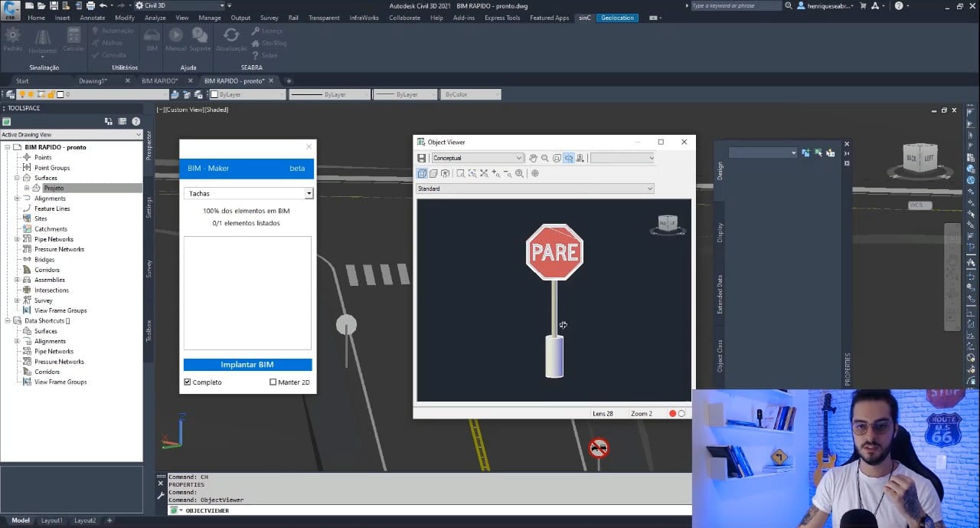Image resolution: width=980 pixels, height=528 pixels.
Task: Click the Model tab at bottom
Action: [21, 520]
